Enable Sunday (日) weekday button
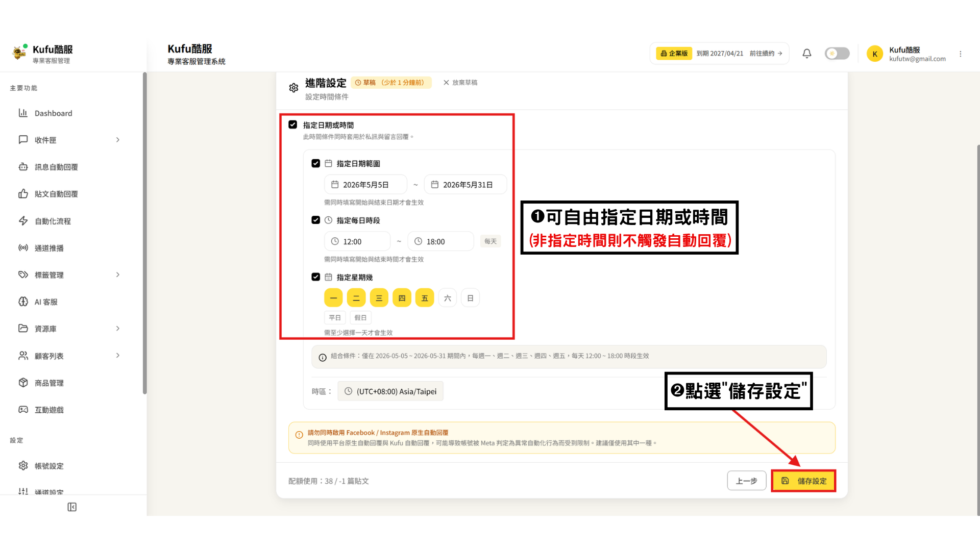The image size is (980, 551). [x=470, y=298]
